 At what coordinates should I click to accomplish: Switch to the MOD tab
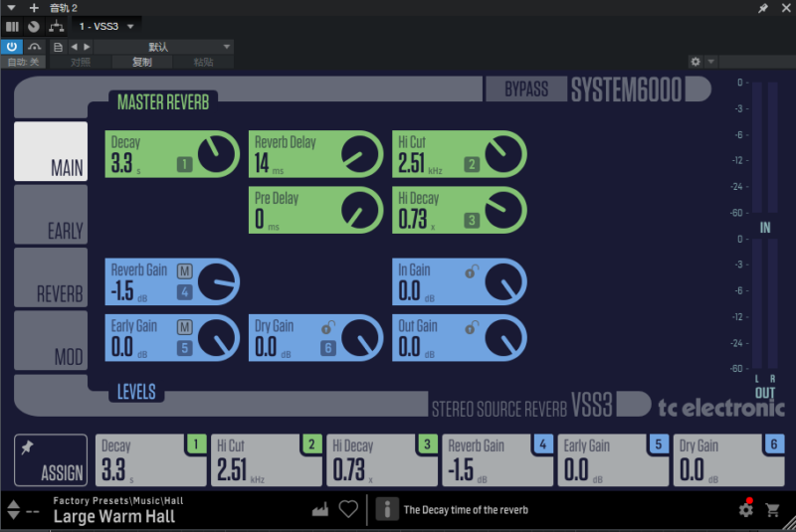[51, 341]
